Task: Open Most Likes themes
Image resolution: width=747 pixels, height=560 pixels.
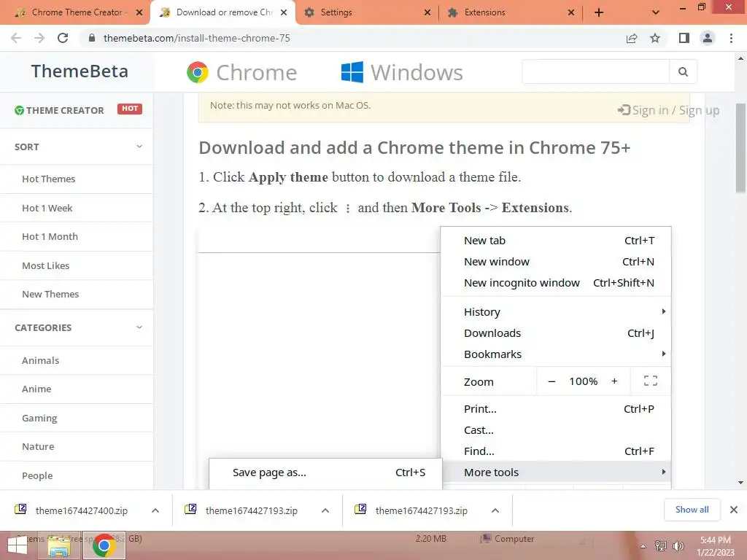Action: (x=46, y=265)
